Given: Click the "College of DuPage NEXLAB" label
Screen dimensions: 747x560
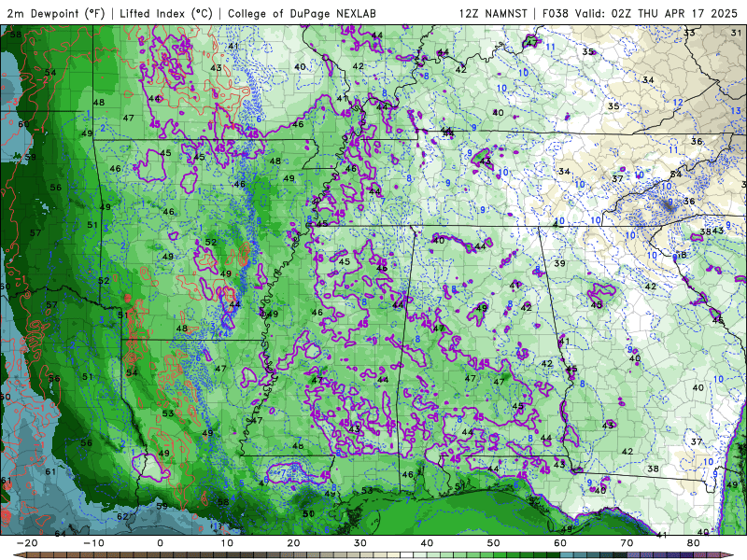Looking at the screenshot, I should pyautogui.click(x=302, y=13).
